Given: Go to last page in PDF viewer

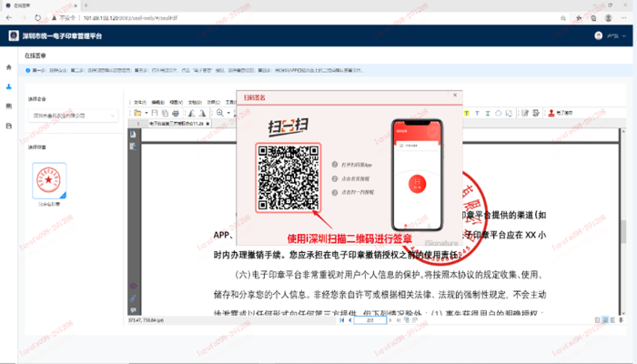Looking at the screenshot, I should 399,320.
